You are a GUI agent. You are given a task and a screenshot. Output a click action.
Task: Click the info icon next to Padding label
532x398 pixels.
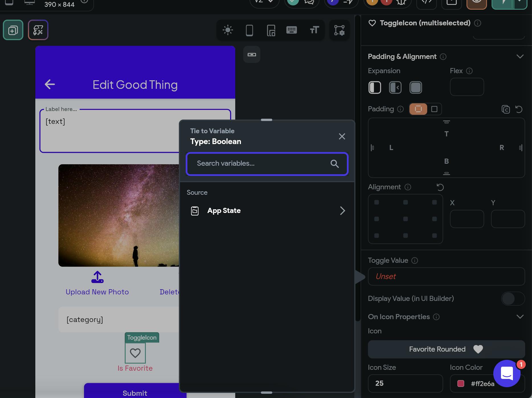point(400,109)
